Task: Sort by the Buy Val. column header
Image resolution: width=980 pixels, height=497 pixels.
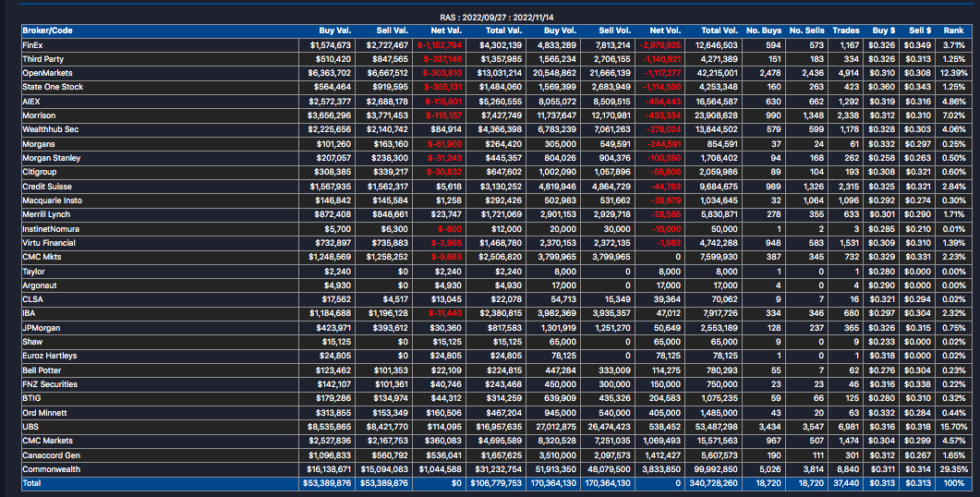Action: click(335, 30)
